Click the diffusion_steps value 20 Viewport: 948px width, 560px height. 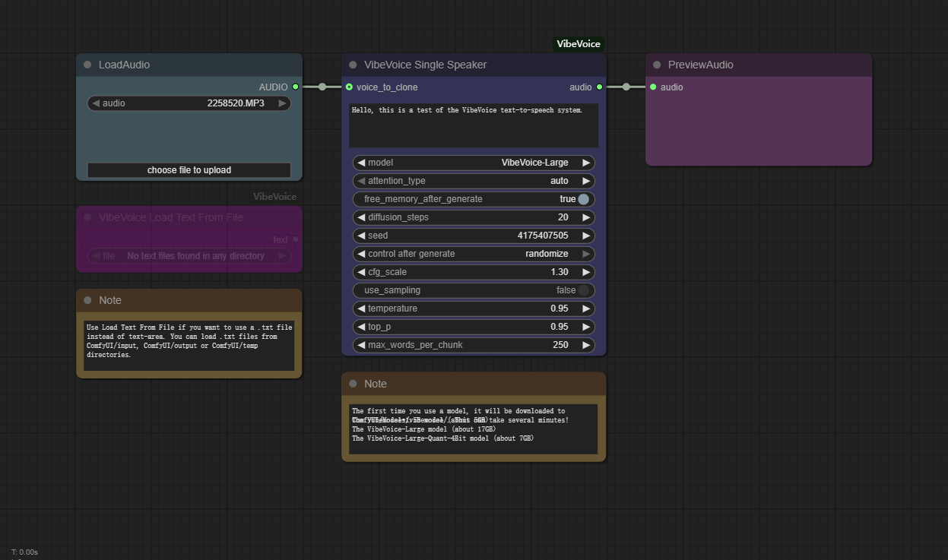click(x=563, y=217)
